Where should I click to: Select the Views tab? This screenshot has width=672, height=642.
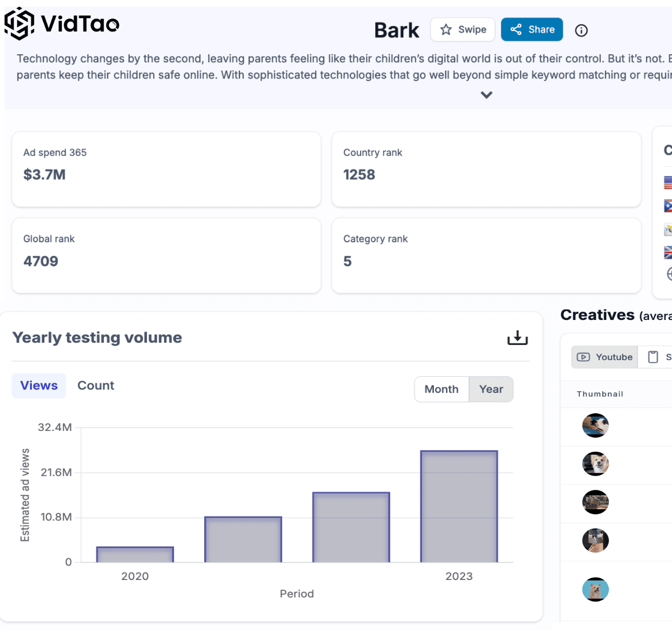pos(39,386)
